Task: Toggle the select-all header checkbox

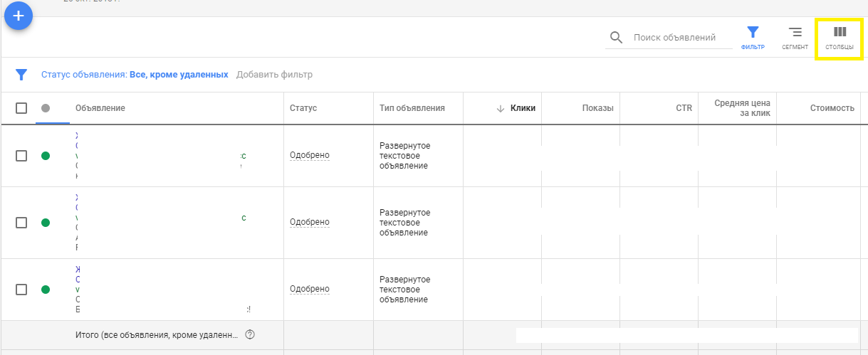Action: click(x=21, y=108)
